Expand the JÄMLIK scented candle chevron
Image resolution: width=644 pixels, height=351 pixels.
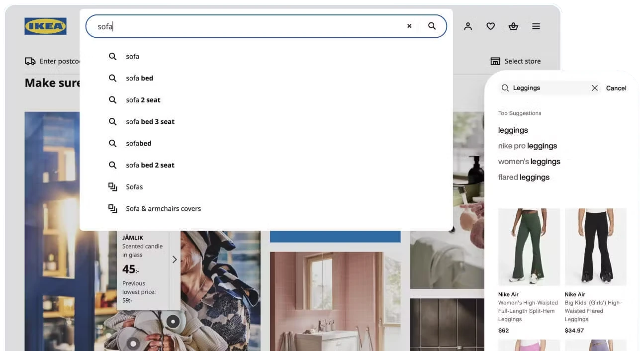175,260
